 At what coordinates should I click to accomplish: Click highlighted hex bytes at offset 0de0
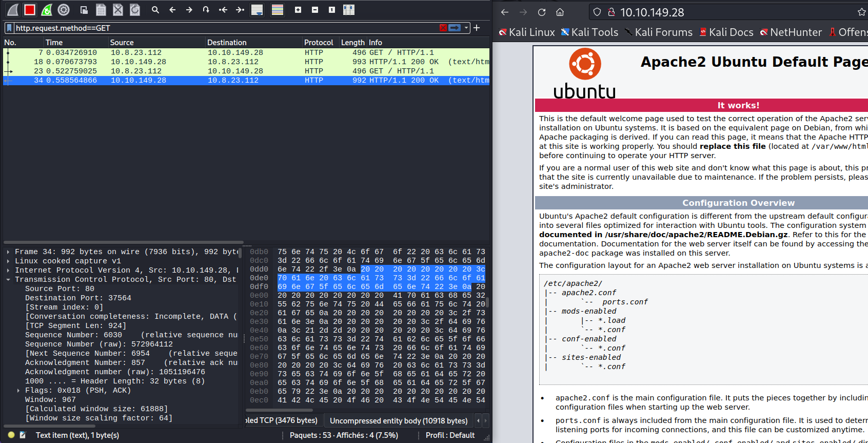pyautogui.click(x=381, y=278)
